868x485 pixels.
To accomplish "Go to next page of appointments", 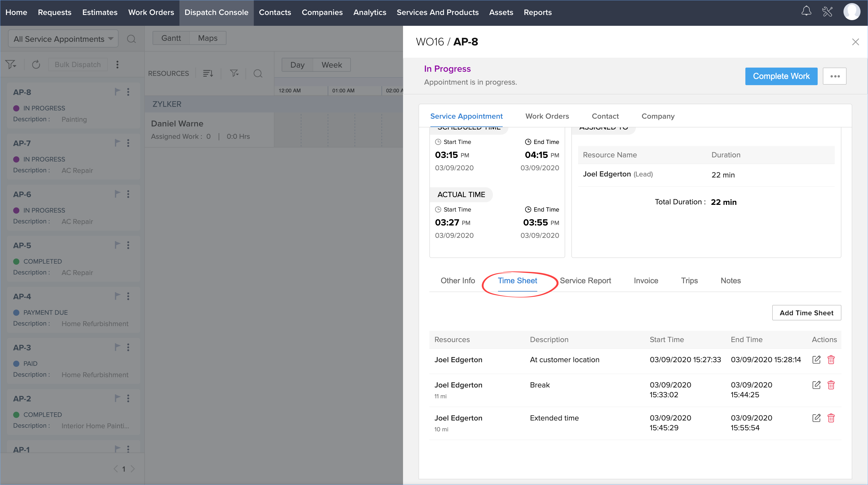I will [x=133, y=469].
